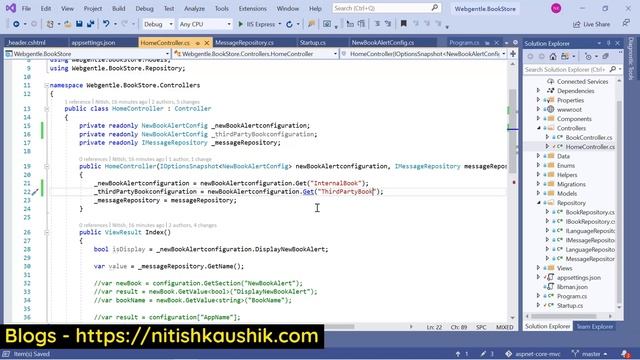Open the user account avatar
The height and width of the screenshot is (360, 640).
point(556,8)
